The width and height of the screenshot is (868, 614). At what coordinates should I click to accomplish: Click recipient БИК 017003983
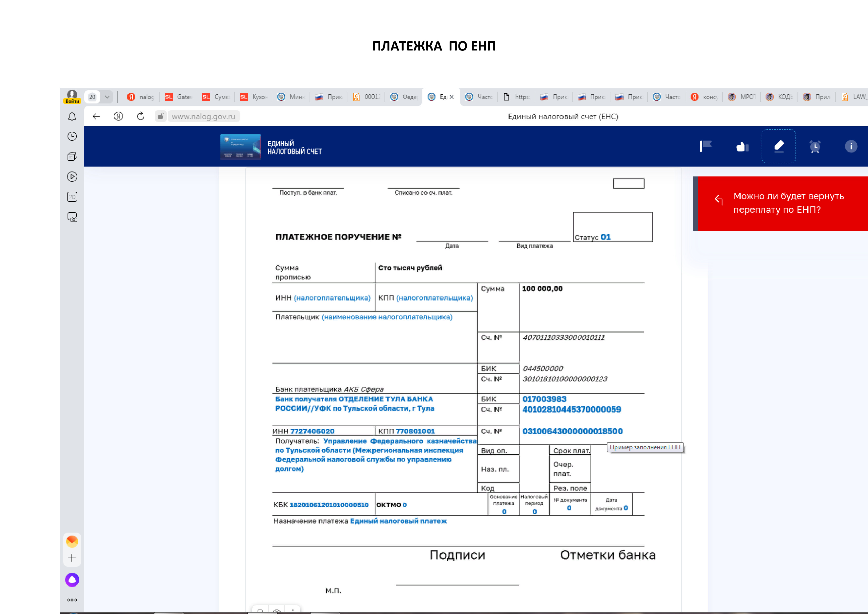click(x=544, y=399)
